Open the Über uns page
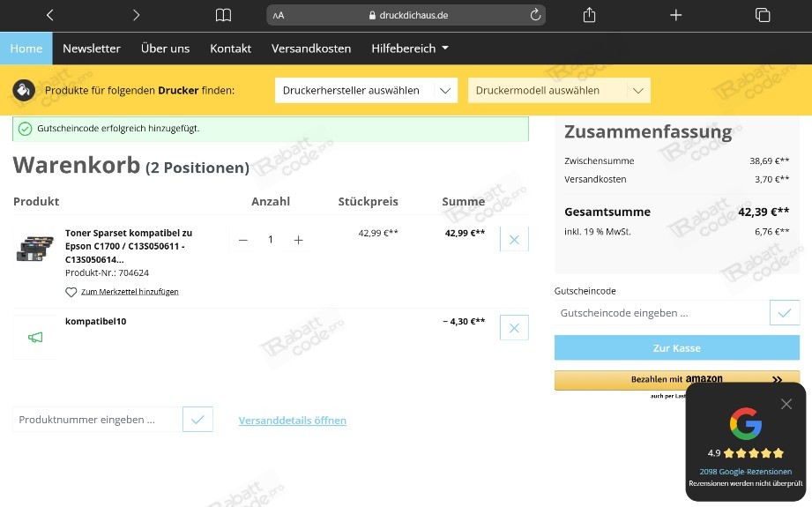This screenshot has height=507, width=812. 165,48
